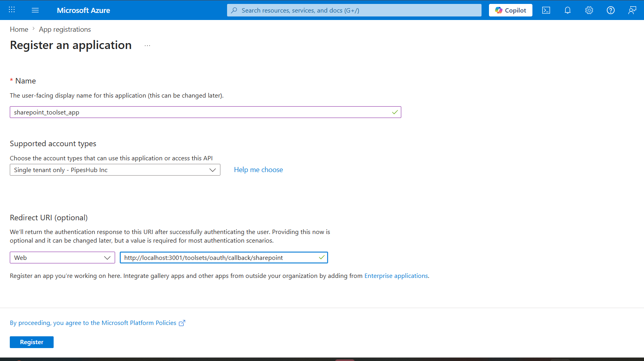Image resolution: width=644 pixels, height=361 pixels.
Task: Open the Enterprise applications link
Action: tap(396, 276)
